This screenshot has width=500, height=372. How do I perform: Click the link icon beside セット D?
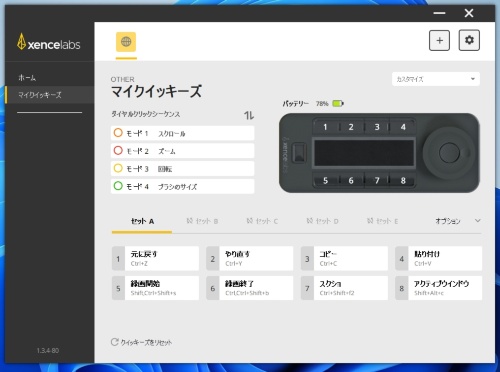309,221
